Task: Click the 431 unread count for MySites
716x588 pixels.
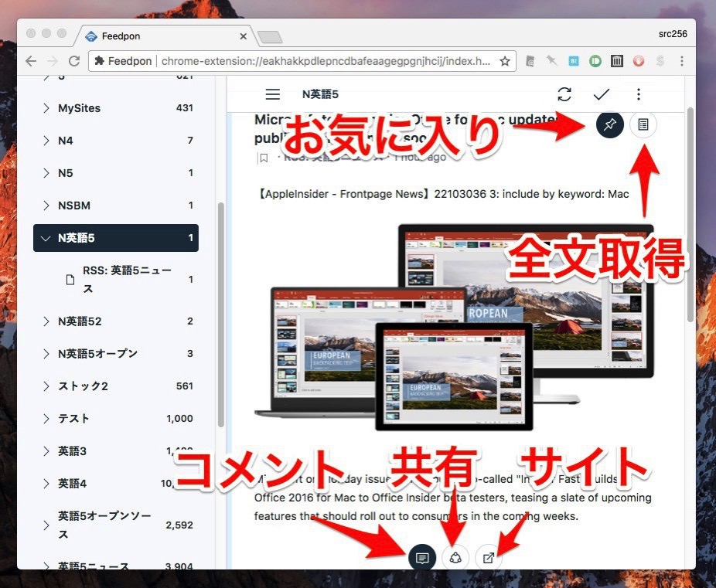Action: (x=185, y=108)
